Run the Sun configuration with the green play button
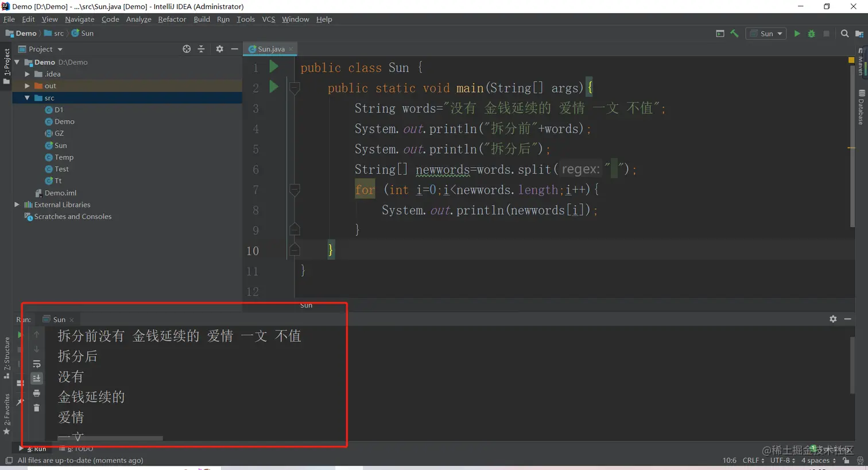 [x=797, y=34]
